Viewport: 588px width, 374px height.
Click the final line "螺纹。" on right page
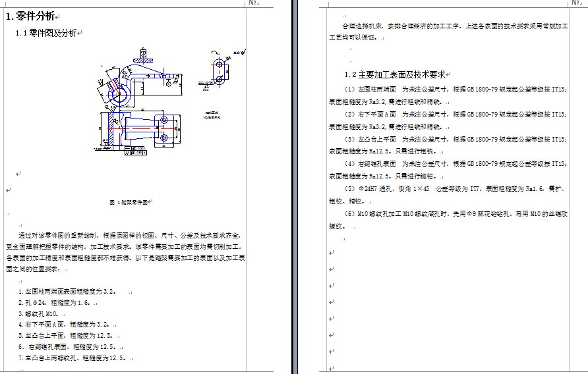[338, 227]
